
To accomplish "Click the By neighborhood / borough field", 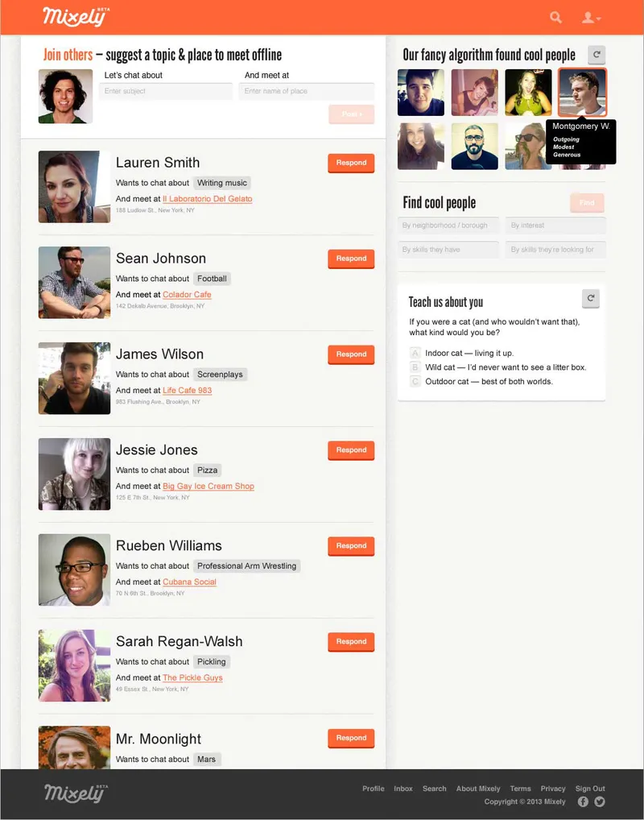I will click(x=448, y=226).
